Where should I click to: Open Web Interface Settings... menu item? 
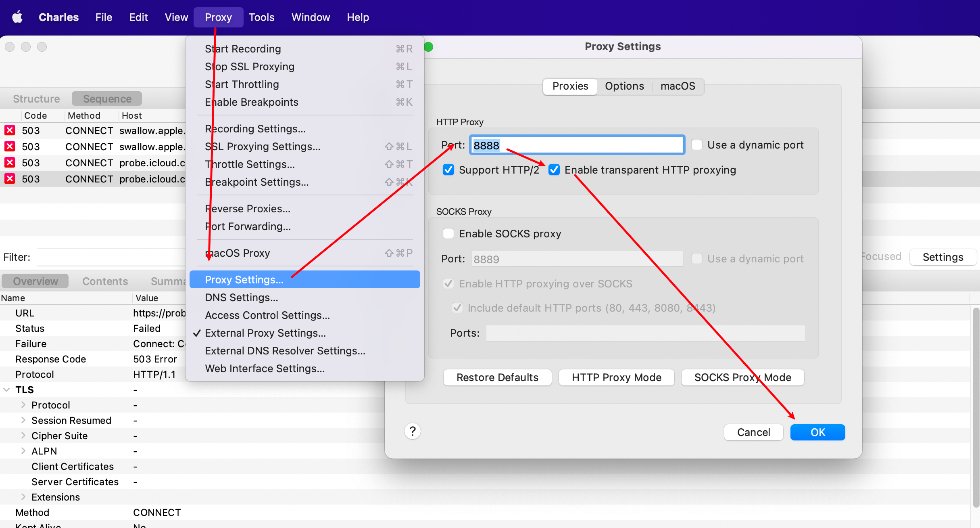click(305, 369)
